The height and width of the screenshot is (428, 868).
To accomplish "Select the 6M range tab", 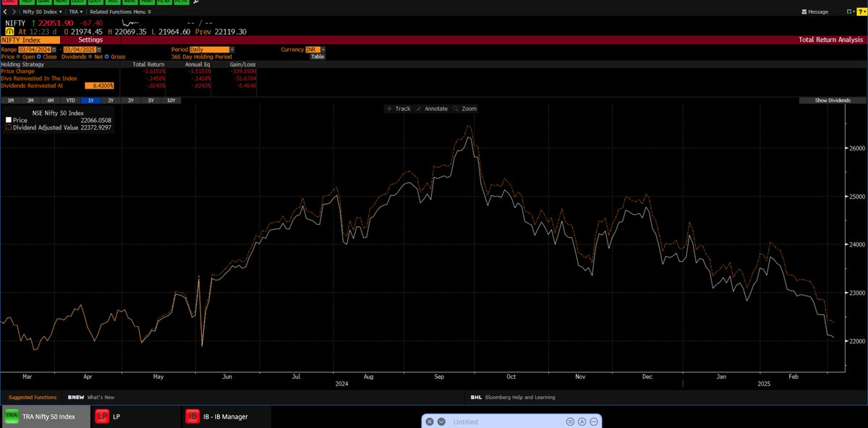I will point(51,100).
